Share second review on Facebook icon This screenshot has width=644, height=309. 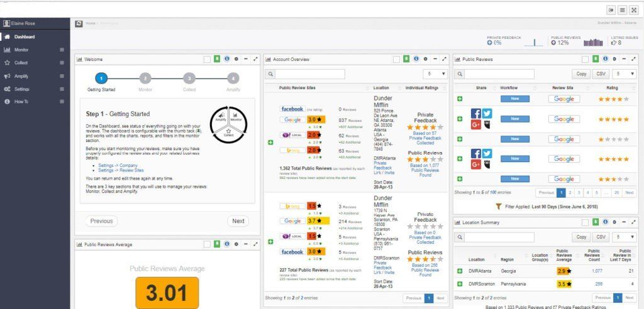click(475, 114)
